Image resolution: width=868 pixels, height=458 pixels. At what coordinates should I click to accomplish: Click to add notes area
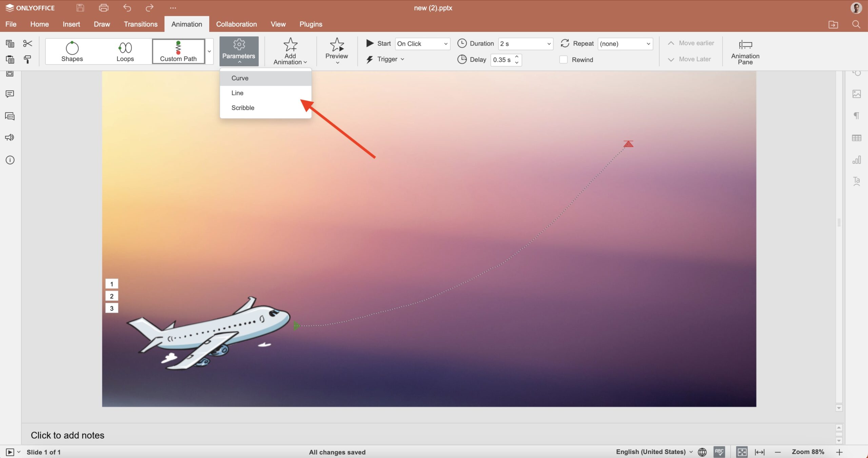pos(429,435)
